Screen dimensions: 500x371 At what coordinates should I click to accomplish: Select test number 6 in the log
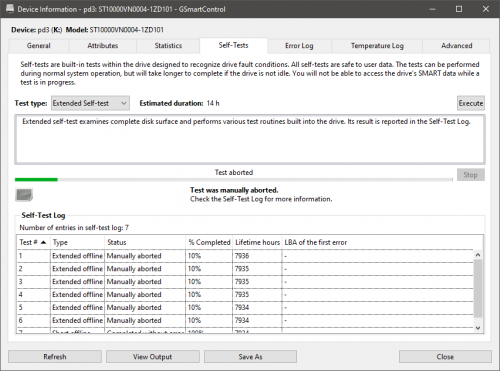(245, 320)
